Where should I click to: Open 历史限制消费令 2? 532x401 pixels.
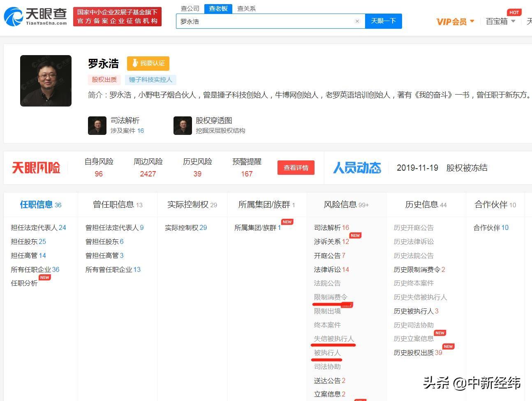tap(419, 270)
